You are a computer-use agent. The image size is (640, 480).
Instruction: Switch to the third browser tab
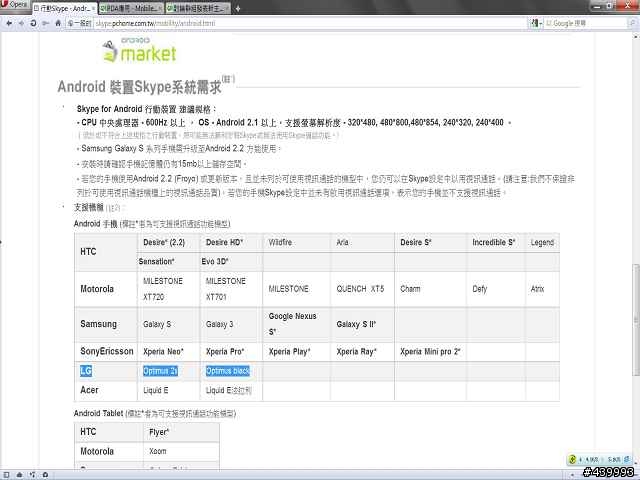[x=198, y=8]
